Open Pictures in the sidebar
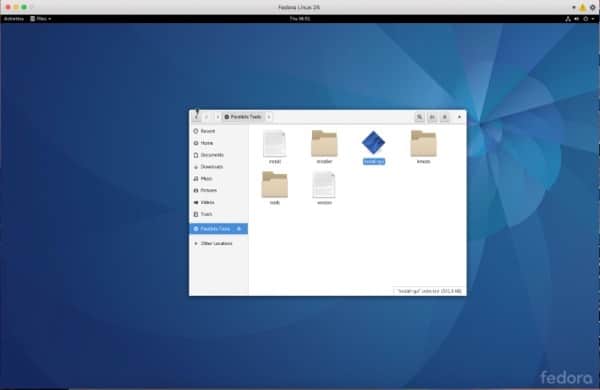600x390 pixels. [x=218, y=190]
